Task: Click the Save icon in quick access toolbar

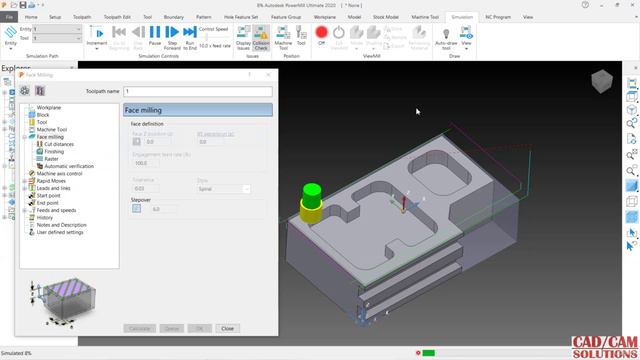Action: (23, 5)
